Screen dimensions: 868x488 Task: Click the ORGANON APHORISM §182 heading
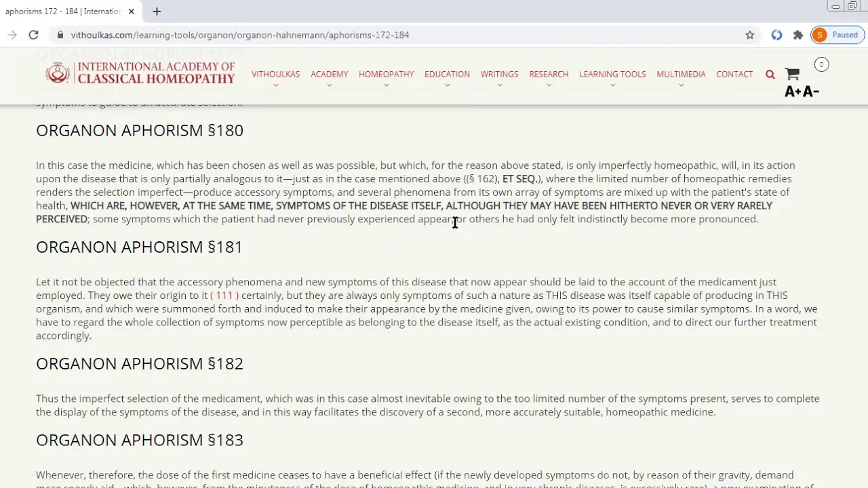(x=140, y=363)
